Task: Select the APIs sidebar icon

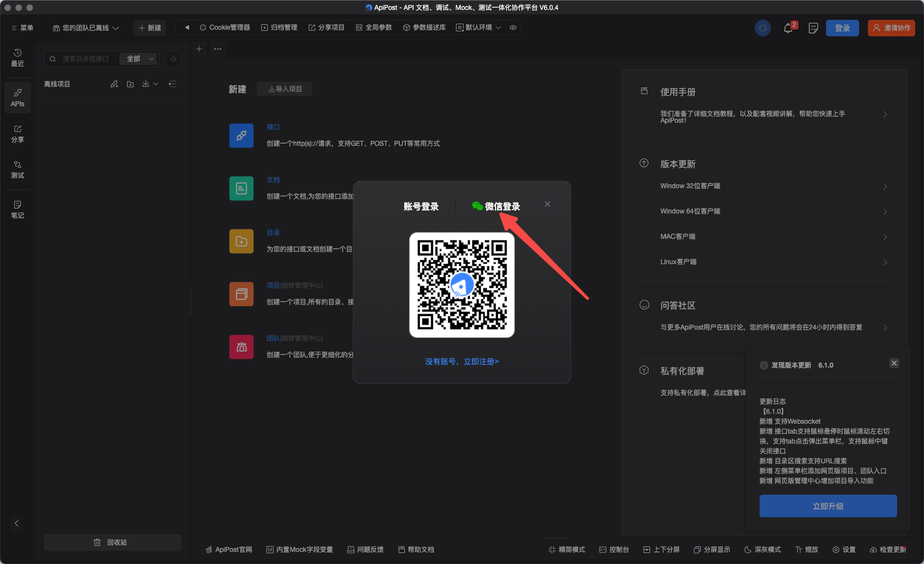Action: (x=18, y=97)
